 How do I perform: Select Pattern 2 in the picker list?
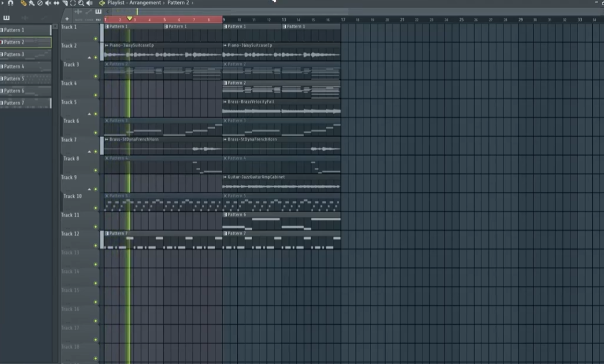(x=25, y=42)
